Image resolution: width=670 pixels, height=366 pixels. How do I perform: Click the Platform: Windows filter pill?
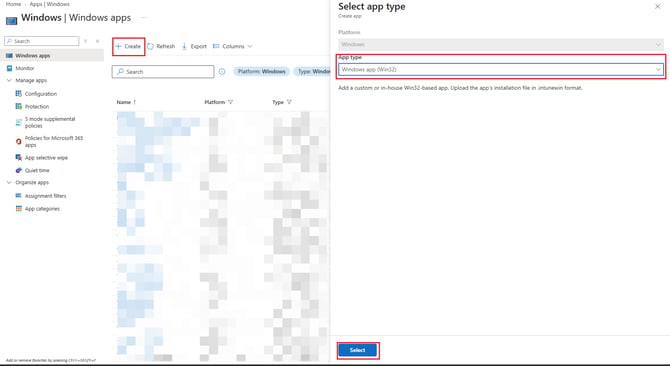(262, 71)
